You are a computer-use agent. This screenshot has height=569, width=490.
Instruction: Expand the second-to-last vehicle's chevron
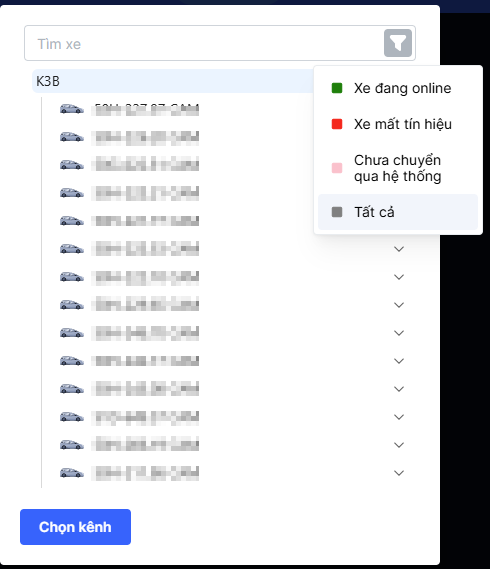(x=399, y=445)
